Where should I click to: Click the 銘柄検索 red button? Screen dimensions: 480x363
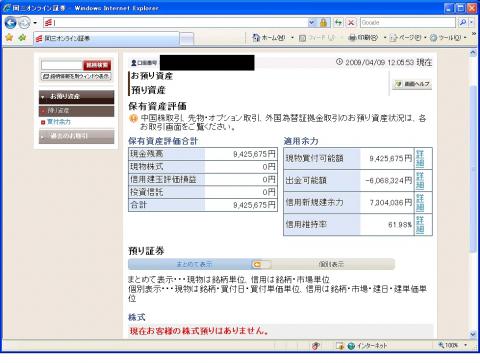tap(97, 65)
